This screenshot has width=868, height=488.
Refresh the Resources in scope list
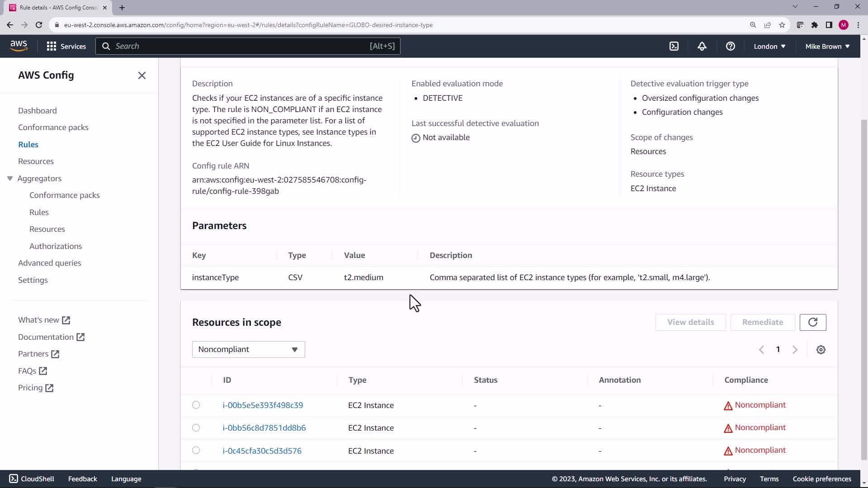pos(812,322)
